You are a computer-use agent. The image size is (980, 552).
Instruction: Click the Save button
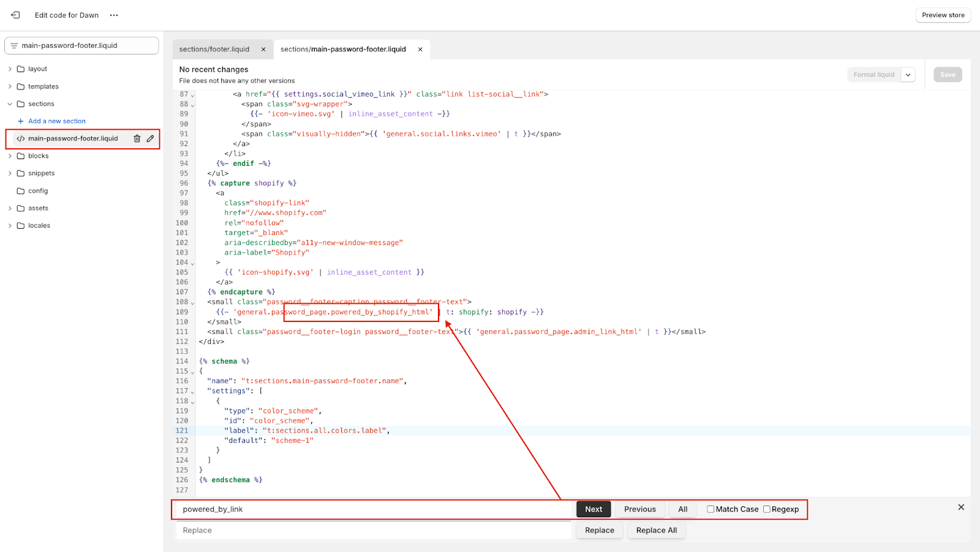click(948, 75)
